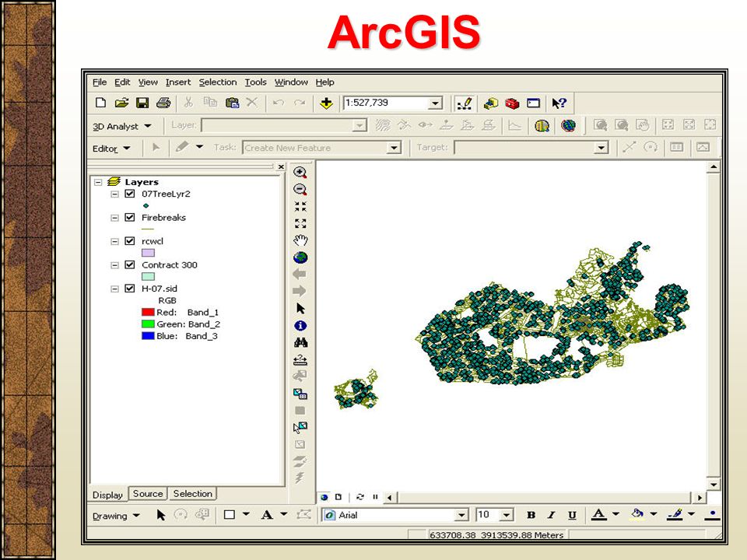Launch ArcGlobe from 3D Analyst toolbar

point(568,126)
